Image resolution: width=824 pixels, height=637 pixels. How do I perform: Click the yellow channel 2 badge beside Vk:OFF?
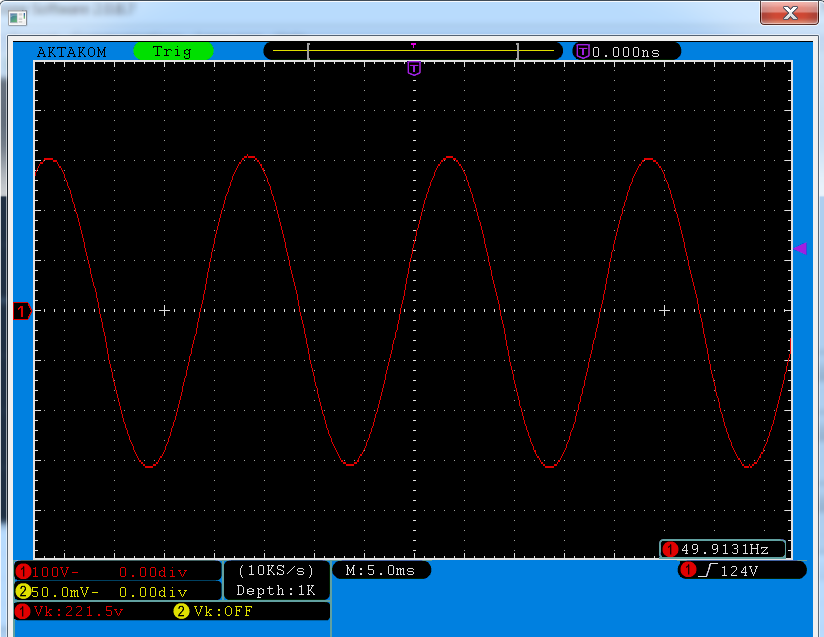(x=181, y=611)
